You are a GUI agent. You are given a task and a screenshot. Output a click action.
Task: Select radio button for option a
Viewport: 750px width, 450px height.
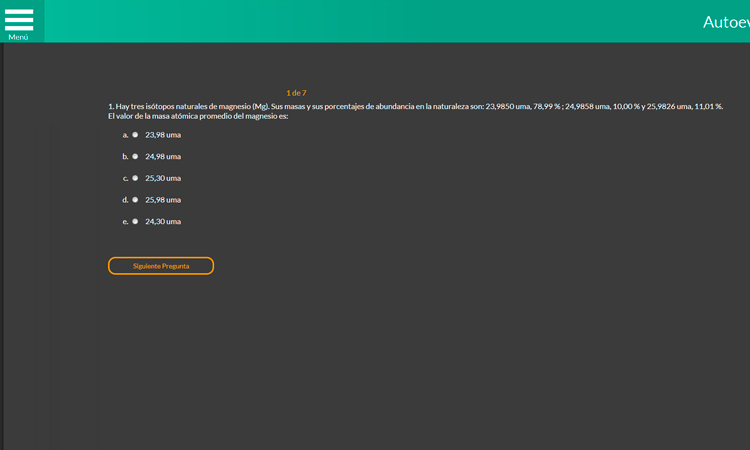tap(135, 135)
